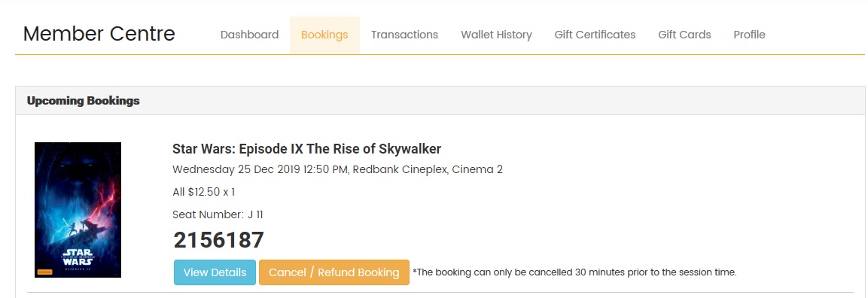Show the Gift Cards tab
The height and width of the screenshot is (298, 868).
pyautogui.click(x=684, y=35)
